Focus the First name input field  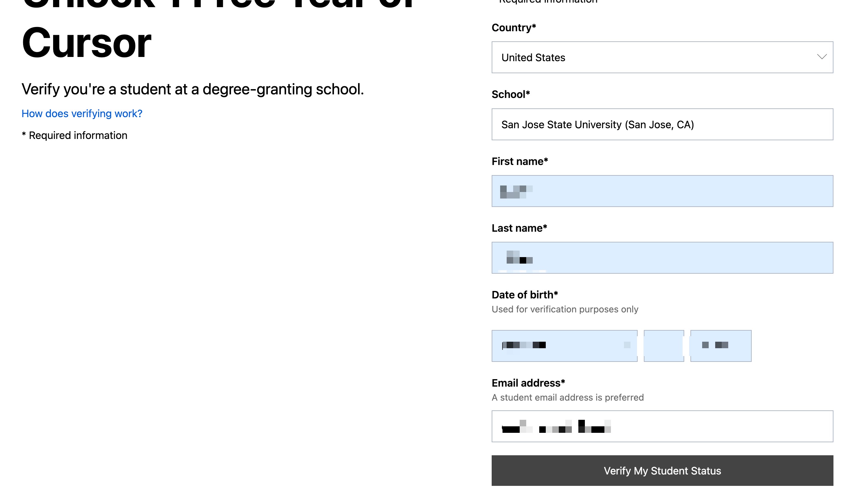[x=662, y=191]
